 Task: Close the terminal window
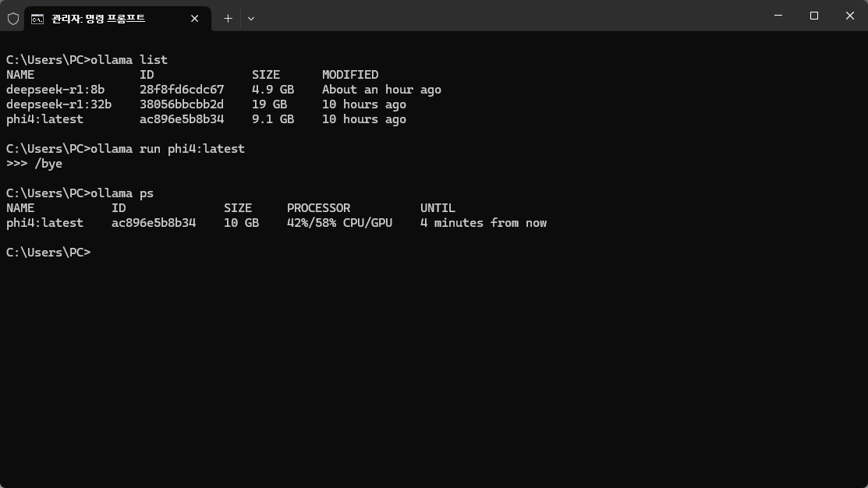pos(850,16)
